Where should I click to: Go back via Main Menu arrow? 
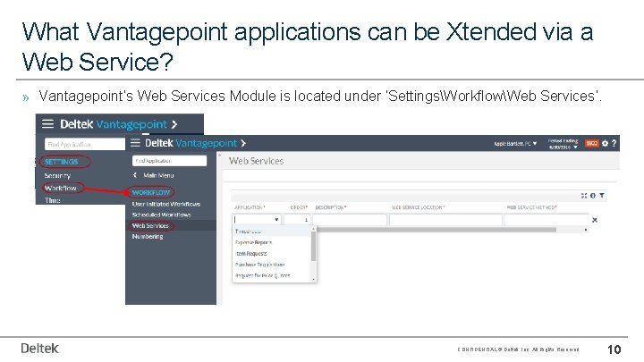pos(135,175)
